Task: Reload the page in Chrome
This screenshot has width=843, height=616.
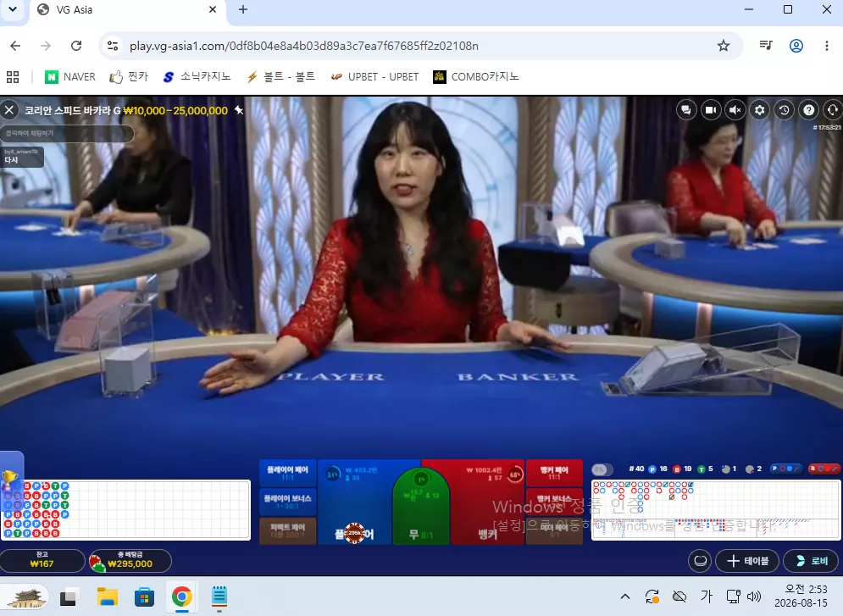Action: (x=76, y=46)
